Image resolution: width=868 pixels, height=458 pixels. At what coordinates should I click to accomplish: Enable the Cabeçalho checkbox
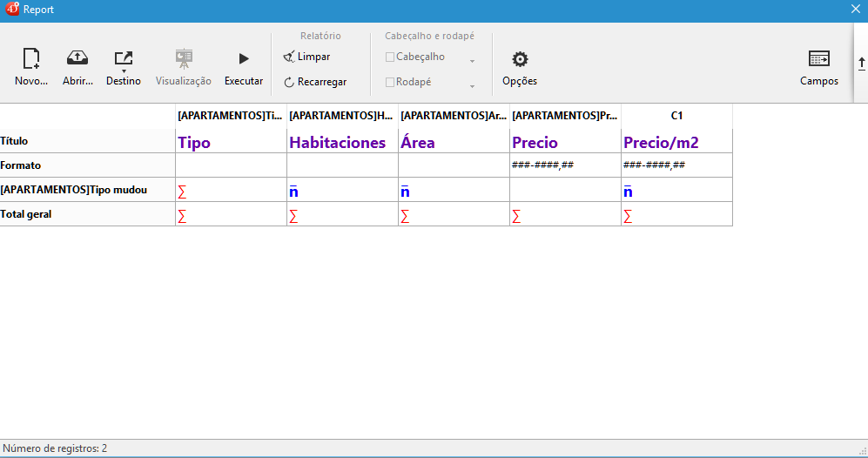390,57
